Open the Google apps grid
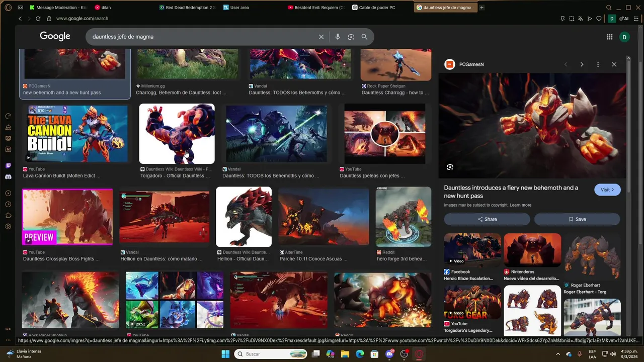 609,37
